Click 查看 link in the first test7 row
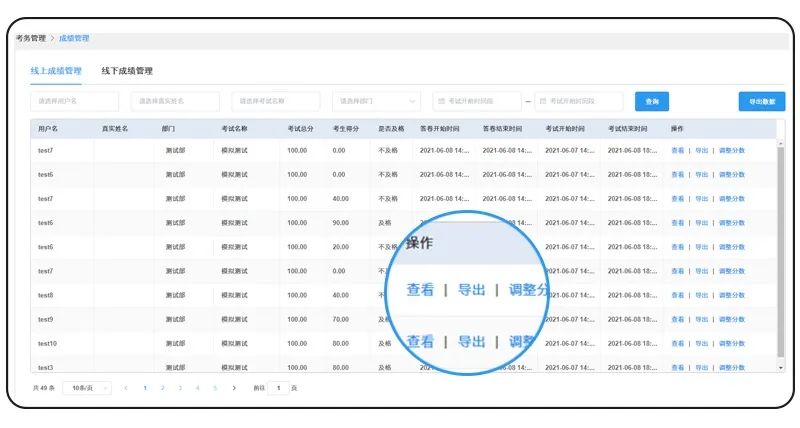 tap(678, 150)
